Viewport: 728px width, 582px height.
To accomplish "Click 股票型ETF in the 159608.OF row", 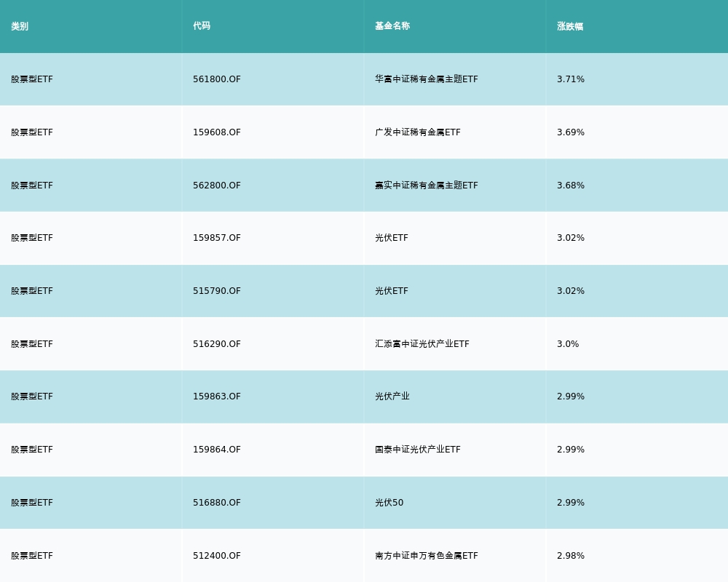I will point(32,132).
